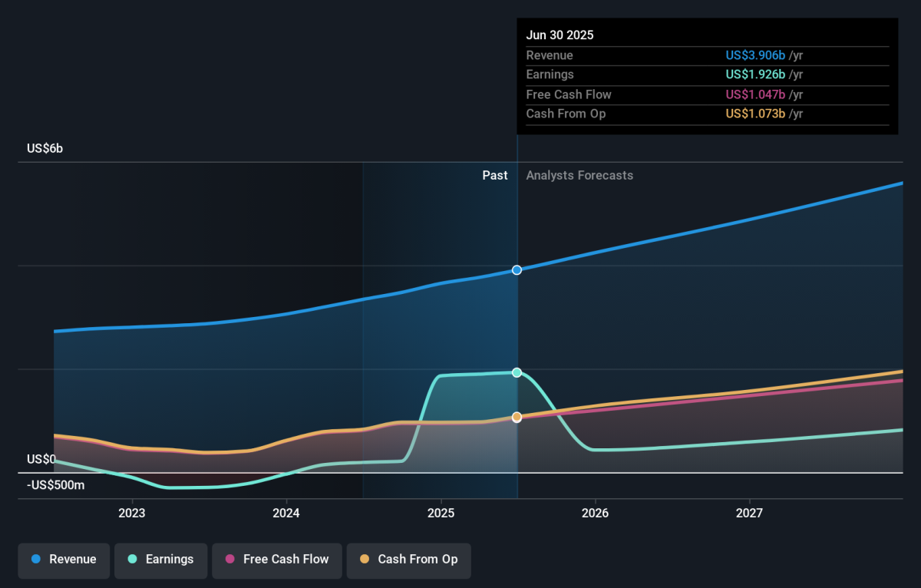The width and height of the screenshot is (921, 588).
Task: Select the Revenue data point marker on chart
Action: [517, 269]
